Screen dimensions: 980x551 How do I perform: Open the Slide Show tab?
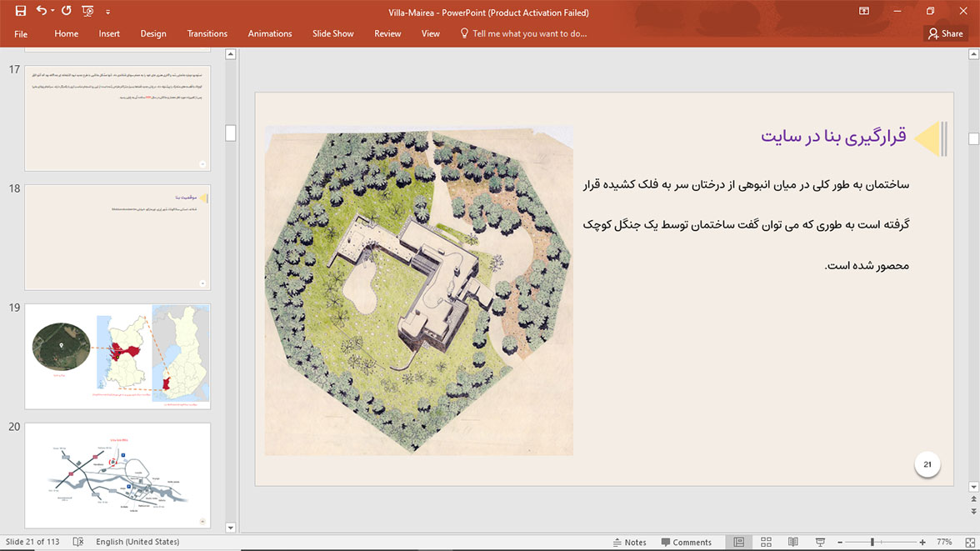pos(333,34)
